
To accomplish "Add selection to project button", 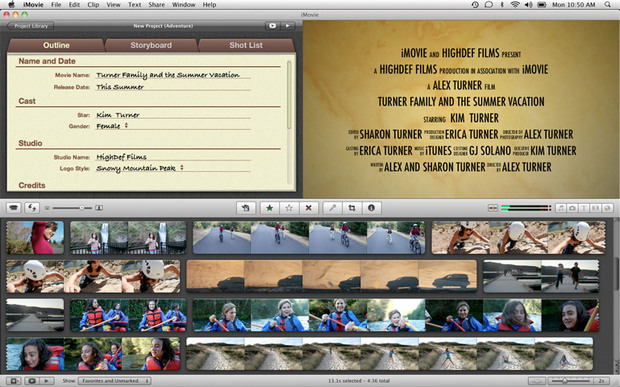I will coord(246,208).
